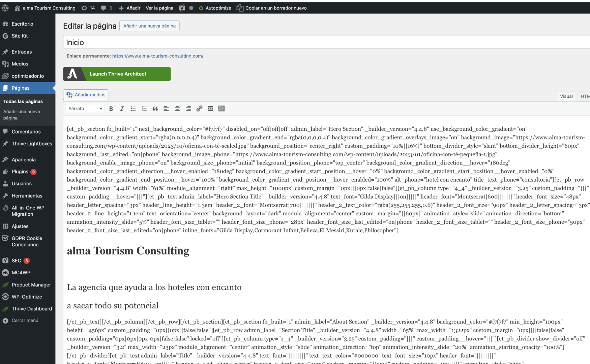The height and width of the screenshot is (364, 590).
Task: Open Plugins menu with 9 updates
Action: pyautogui.click(x=28, y=172)
